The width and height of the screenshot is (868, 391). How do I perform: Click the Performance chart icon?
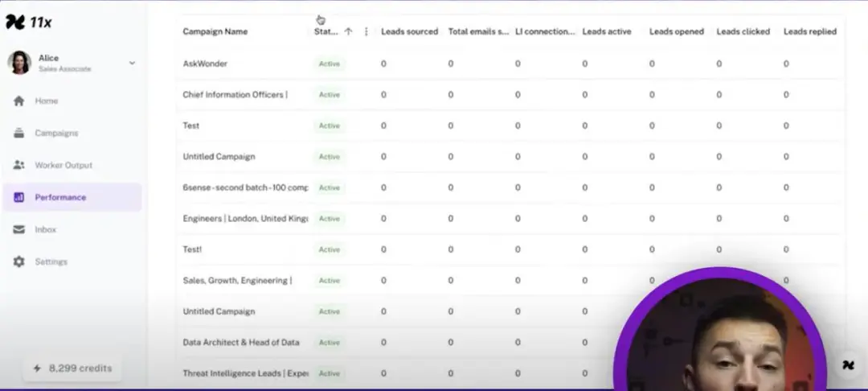(18, 197)
